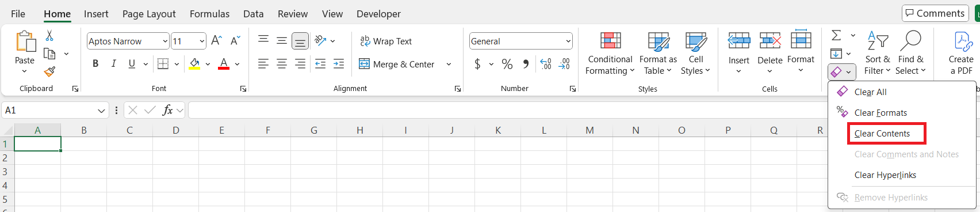The height and width of the screenshot is (212, 980).
Task: Open Find & Select menu
Action: click(910, 54)
